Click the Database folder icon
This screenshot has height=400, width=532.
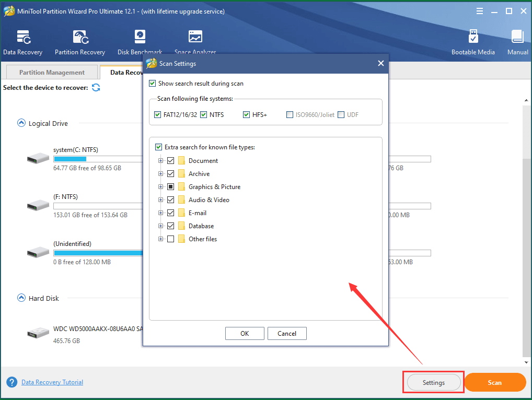(182, 226)
